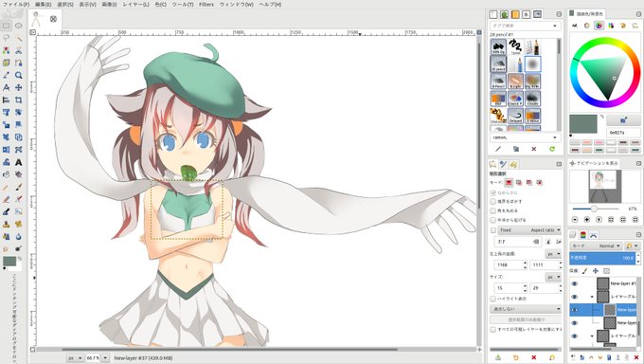644x364 pixels.
Task: Set selection mode to Replace
Action: point(509,182)
